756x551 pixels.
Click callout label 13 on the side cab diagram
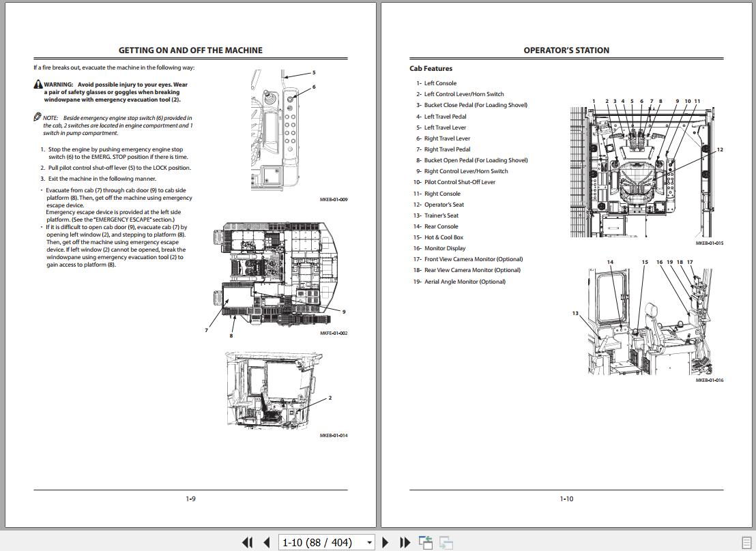pos(575,313)
